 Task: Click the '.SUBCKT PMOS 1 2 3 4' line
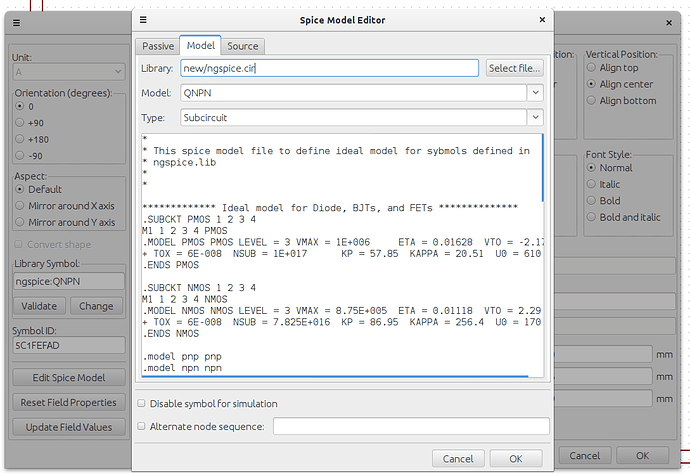(x=199, y=219)
